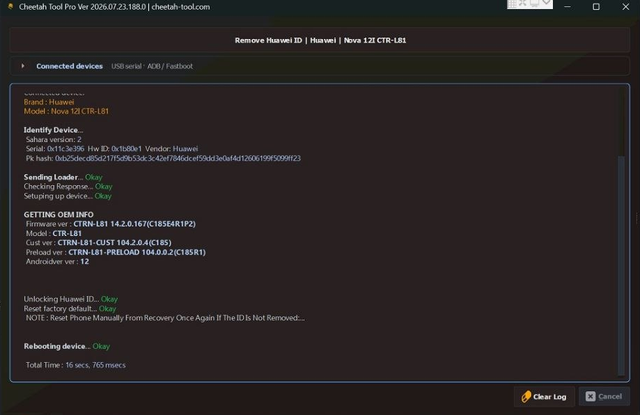Close the Cheetah Tool Pro window

625,7
